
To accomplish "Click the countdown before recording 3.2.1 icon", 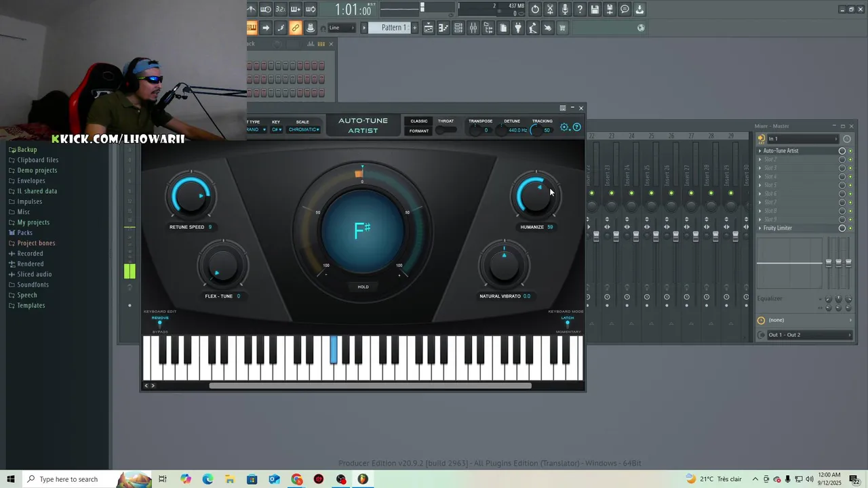I will pyautogui.click(x=281, y=9).
